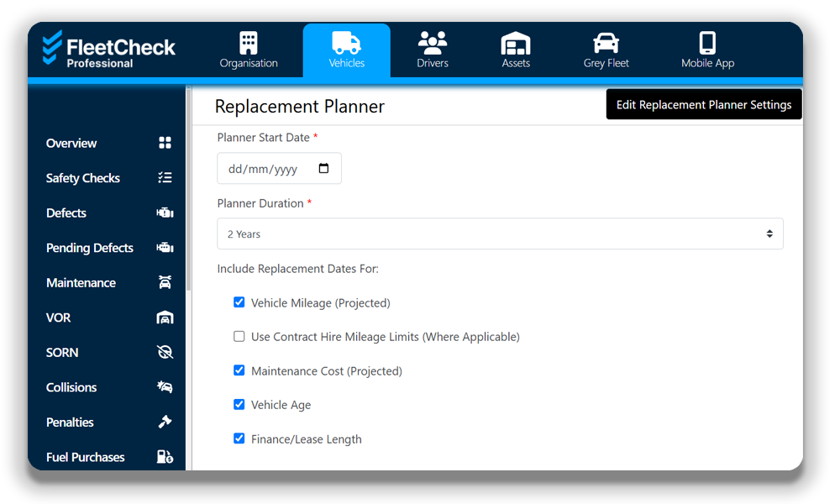The image size is (840, 504).
Task: Click the Organisation building icon
Action: tap(249, 43)
